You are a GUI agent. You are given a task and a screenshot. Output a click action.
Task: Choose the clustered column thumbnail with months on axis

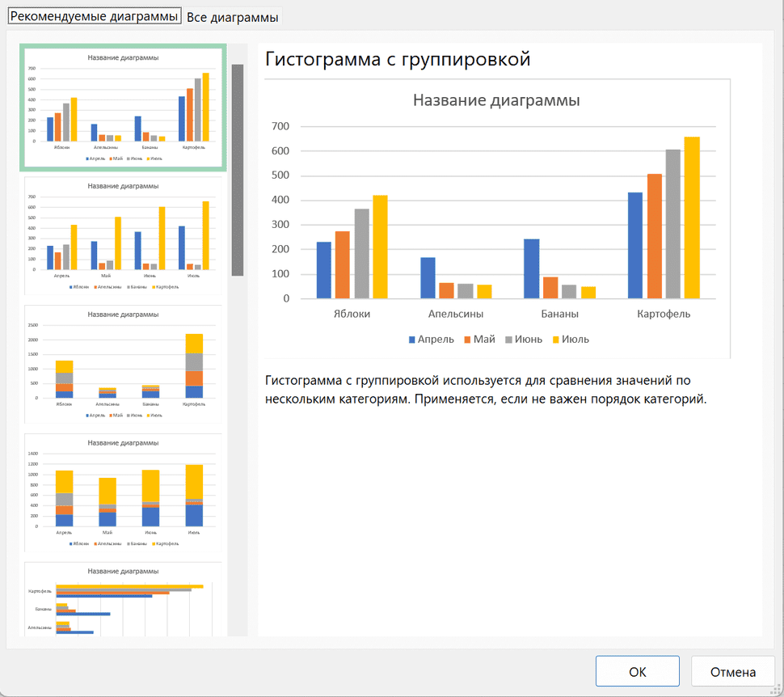123,235
